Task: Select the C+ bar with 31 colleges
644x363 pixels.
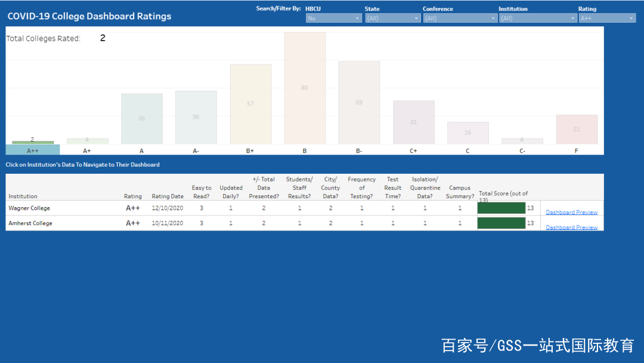Action: tap(413, 122)
